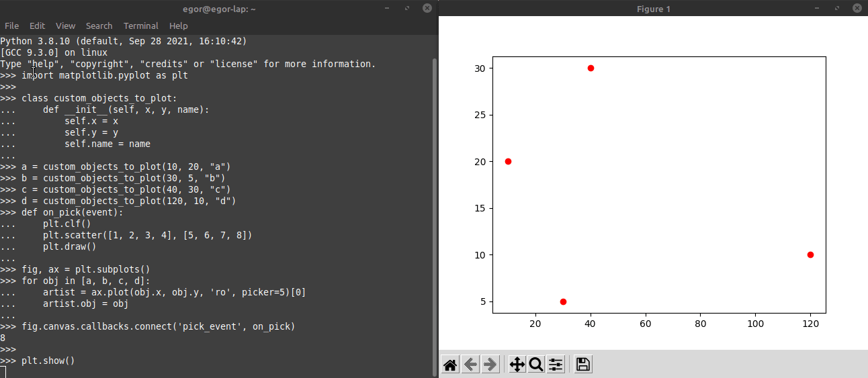Open the Search menu in terminal
The image size is (868, 378).
pyautogui.click(x=99, y=26)
